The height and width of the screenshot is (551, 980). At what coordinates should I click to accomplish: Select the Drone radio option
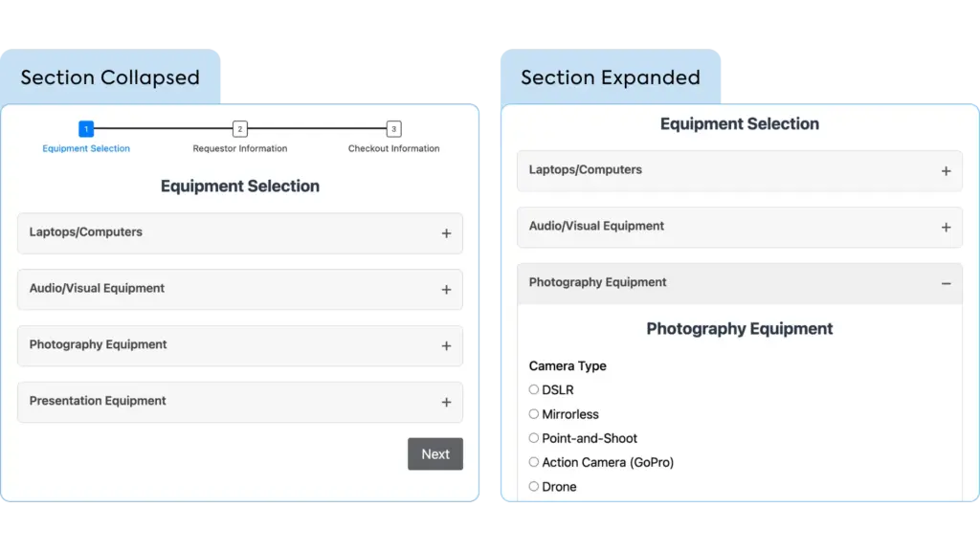533,486
